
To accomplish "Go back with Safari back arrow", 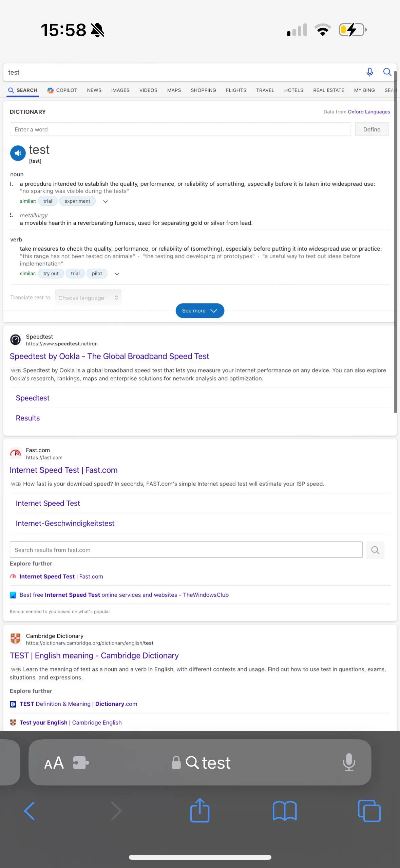I will click(30, 811).
